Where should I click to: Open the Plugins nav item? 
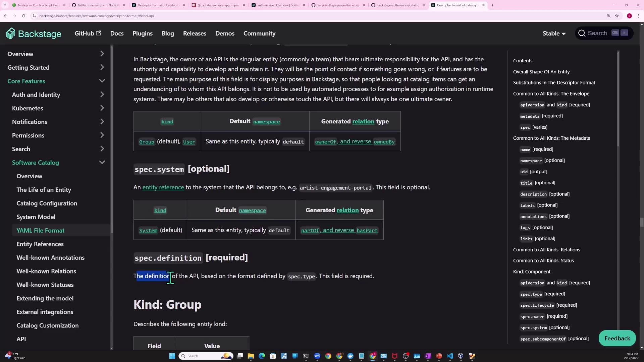click(143, 34)
